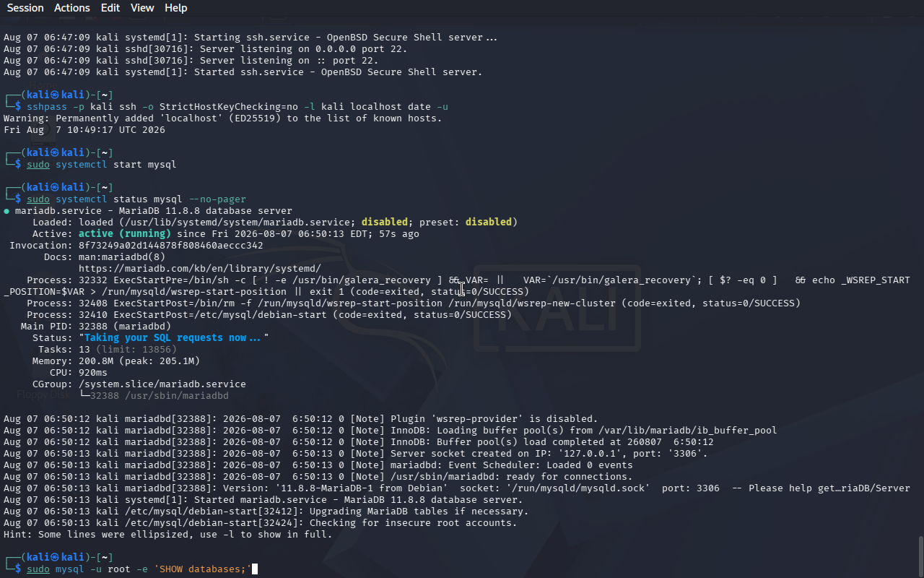Click the 'Upgrading MariaDB tables if necessary' line
The width and height of the screenshot is (924, 578).
pyautogui.click(x=266, y=512)
